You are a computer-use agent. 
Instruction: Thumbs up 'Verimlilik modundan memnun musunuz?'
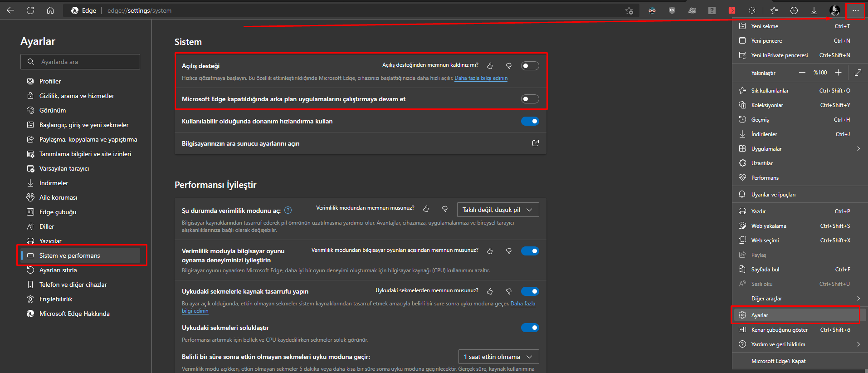[x=426, y=209]
